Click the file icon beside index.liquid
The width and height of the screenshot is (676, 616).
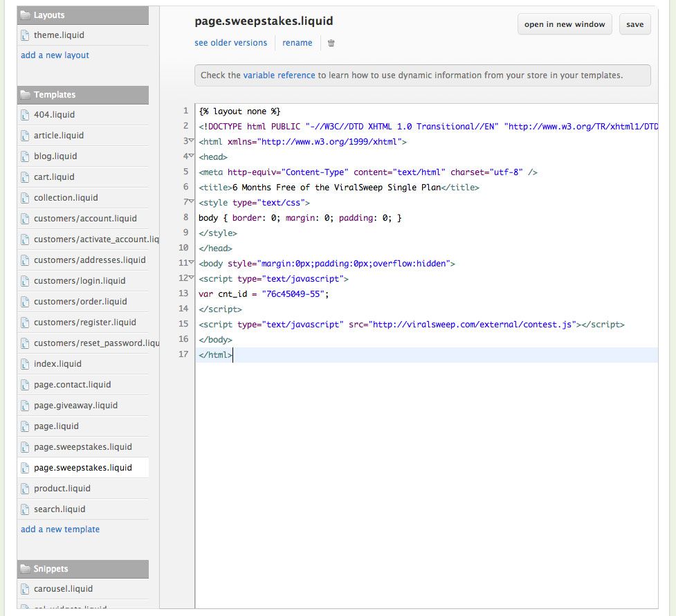point(25,364)
